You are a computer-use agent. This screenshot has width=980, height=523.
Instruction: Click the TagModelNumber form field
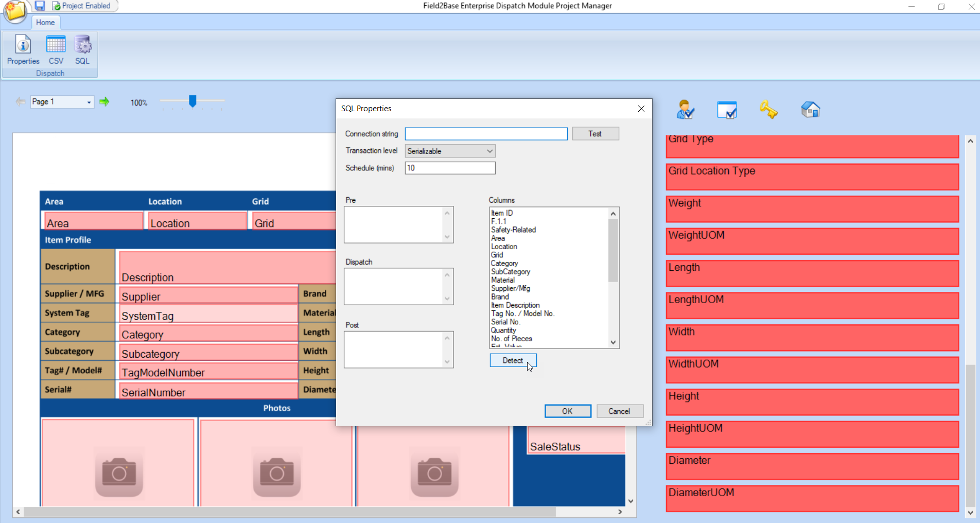[208, 371]
